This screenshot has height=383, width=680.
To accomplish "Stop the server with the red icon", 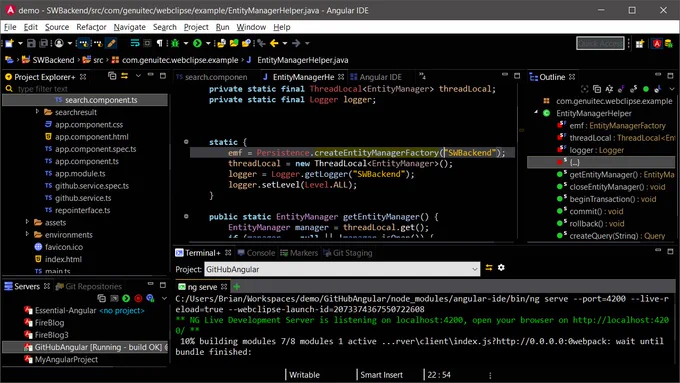I will click(138, 298).
